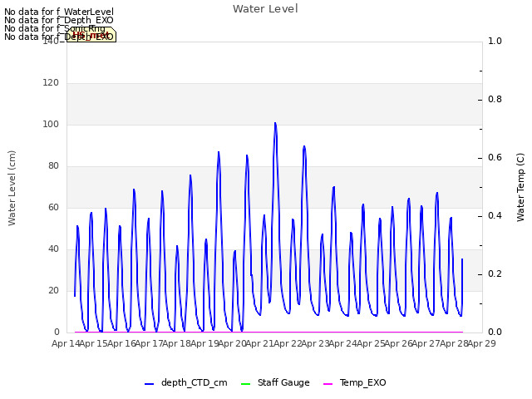Click the magenta Temp_EXO line along the baseline

pos(268,332)
